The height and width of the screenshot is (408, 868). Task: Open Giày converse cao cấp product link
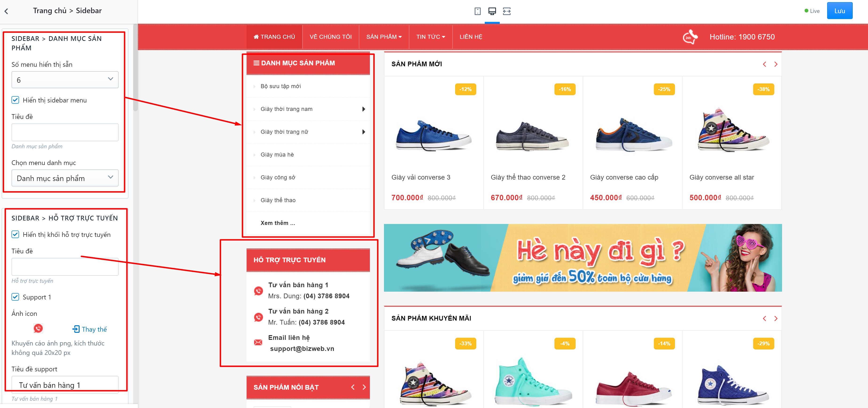624,177
